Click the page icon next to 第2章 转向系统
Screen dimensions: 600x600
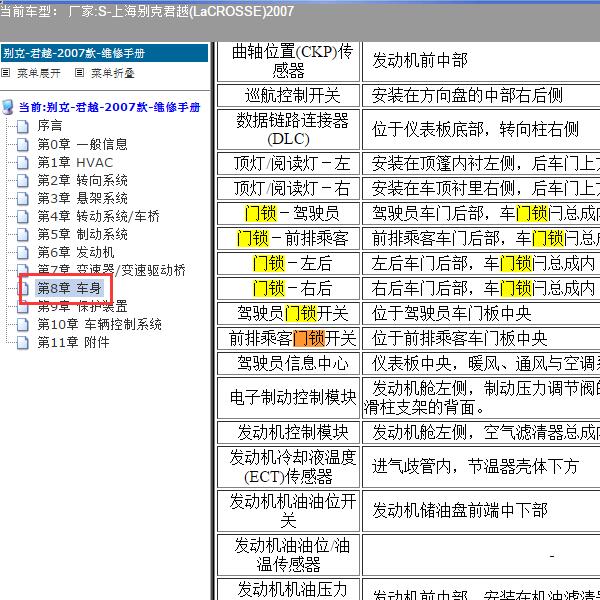coord(23,180)
